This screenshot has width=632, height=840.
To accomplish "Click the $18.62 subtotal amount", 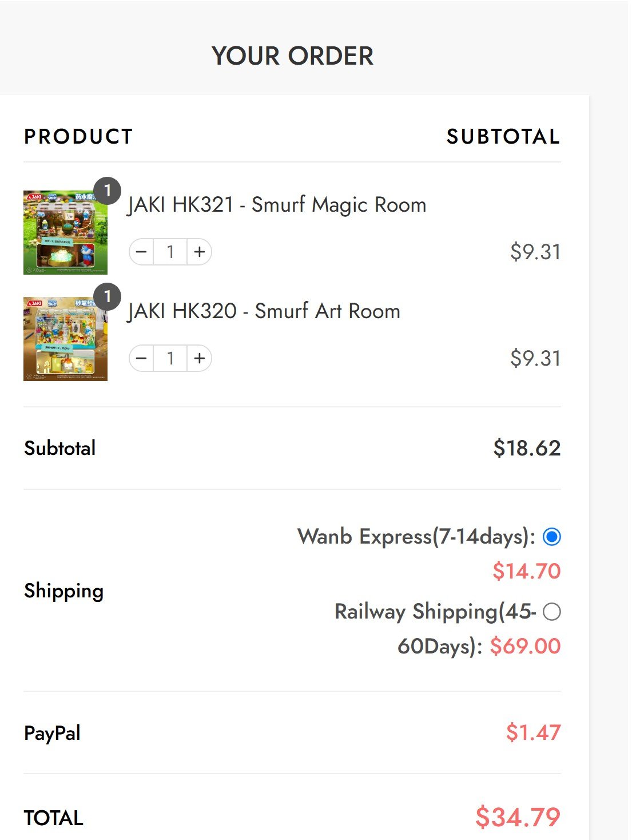I will pyautogui.click(x=527, y=448).
